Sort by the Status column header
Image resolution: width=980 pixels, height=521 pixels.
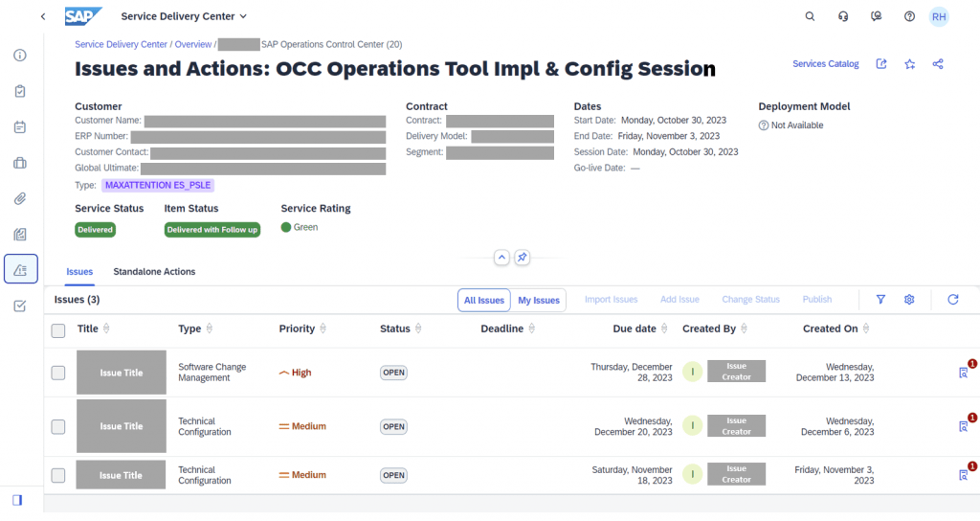(401, 329)
